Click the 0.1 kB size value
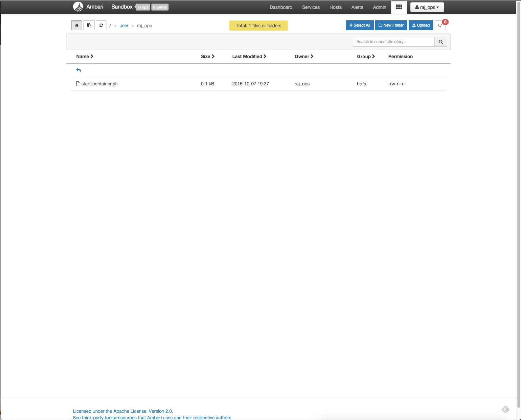The height and width of the screenshot is (420, 521). pyautogui.click(x=208, y=84)
